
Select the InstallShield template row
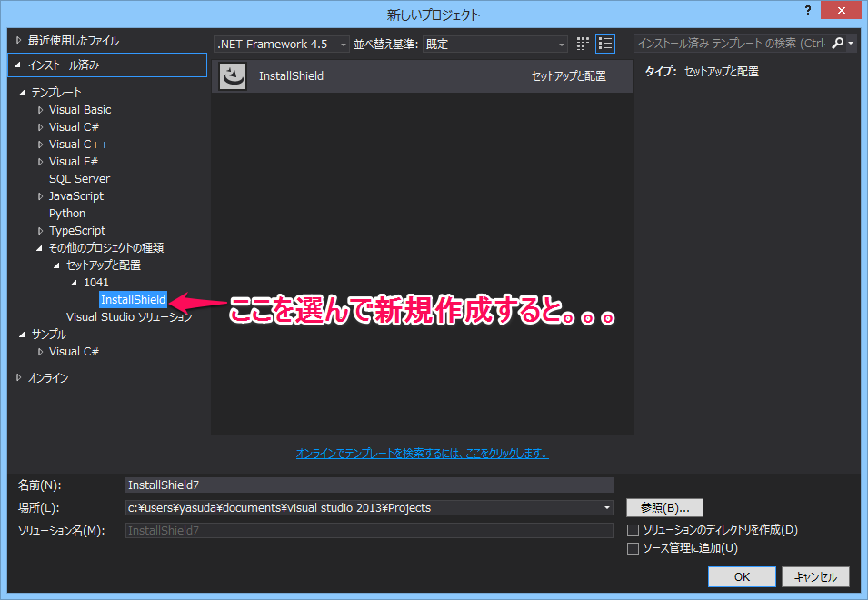click(x=422, y=75)
